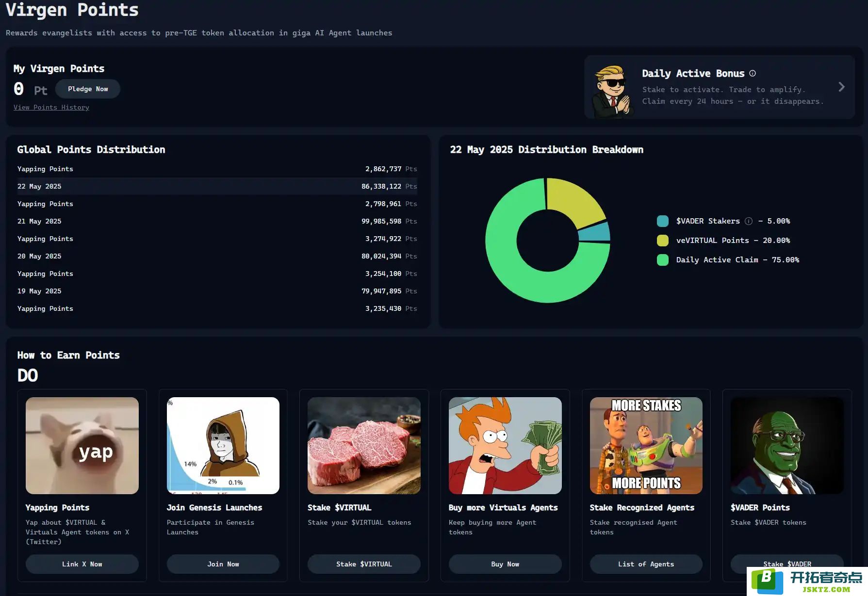868x596 pixels.
Task: Click the $VADER Stakers teal legend swatch
Action: 662,221
